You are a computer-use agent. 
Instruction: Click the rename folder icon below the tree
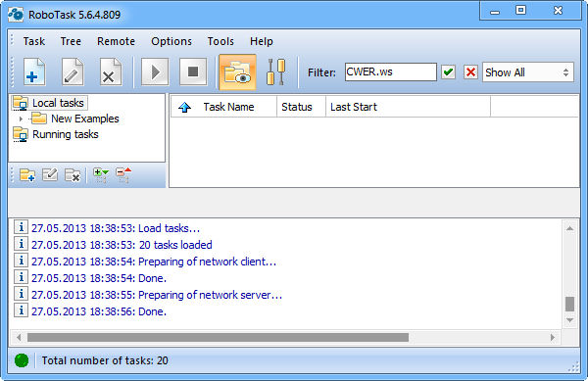tap(50, 174)
